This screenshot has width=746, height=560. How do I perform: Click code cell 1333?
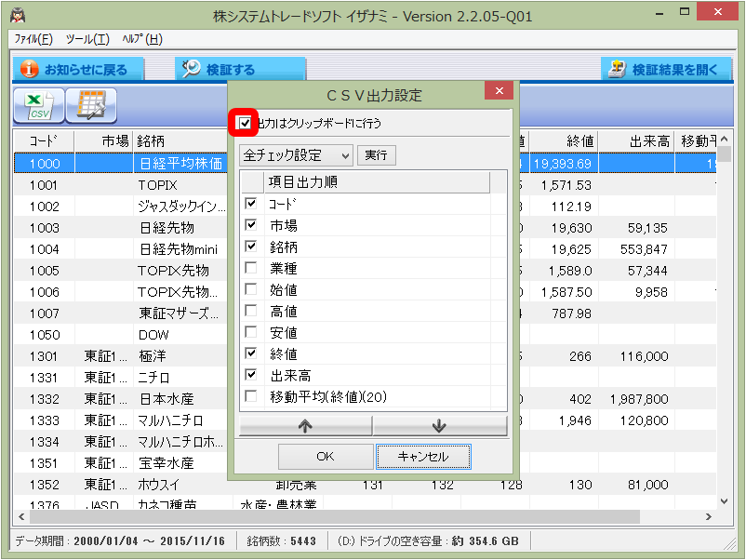[x=45, y=420]
